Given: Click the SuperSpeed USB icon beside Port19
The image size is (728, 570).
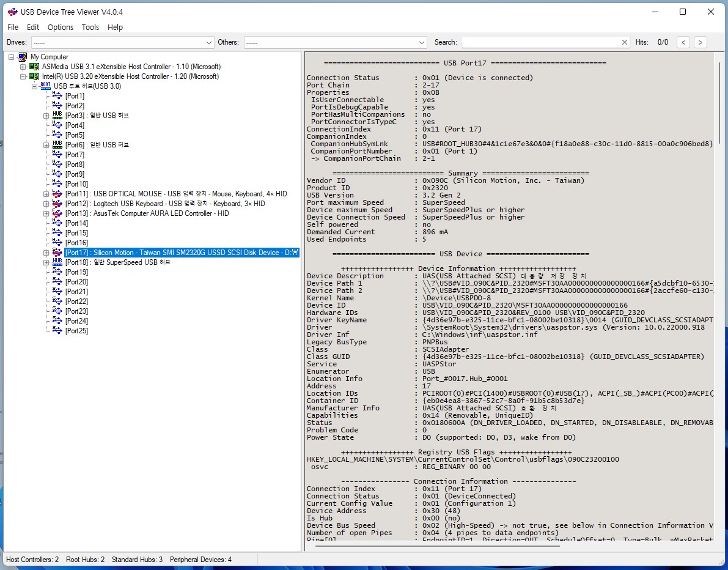Looking at the screenshot, I should pyautogui.click(x=57, y=272).
